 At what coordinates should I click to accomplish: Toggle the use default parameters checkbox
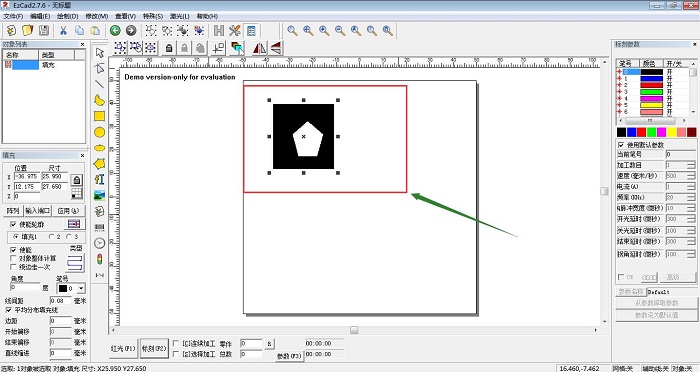pyautogui.click(x=621, y=145)
